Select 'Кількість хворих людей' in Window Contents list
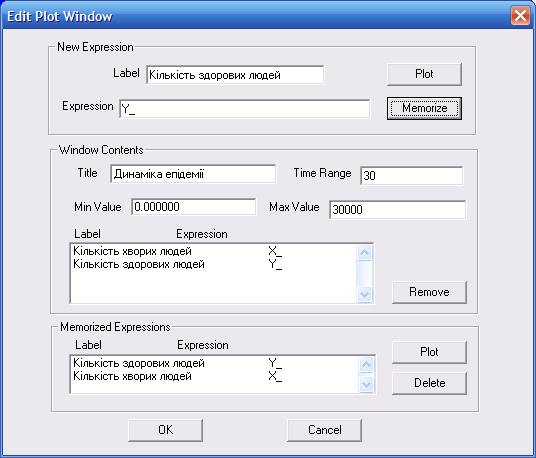Viewport: 536px width, 458px height. pyautogui.click(x=133, y=251)
